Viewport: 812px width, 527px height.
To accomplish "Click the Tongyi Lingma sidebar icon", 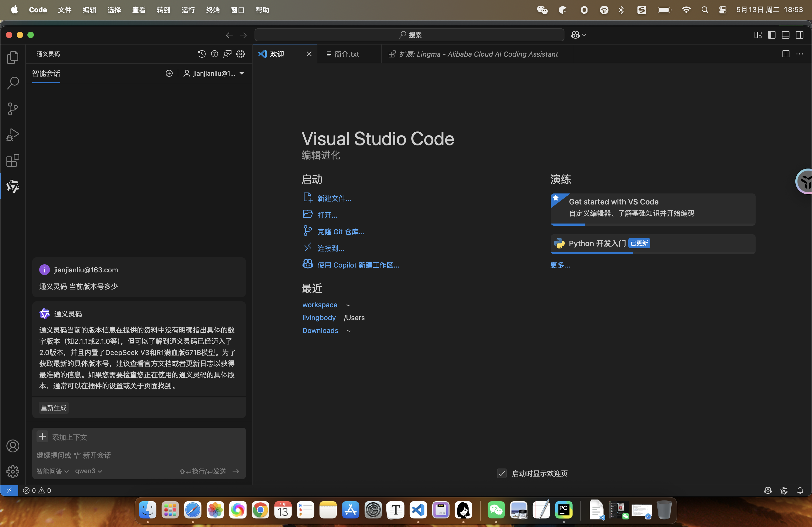I will point(13,186).
